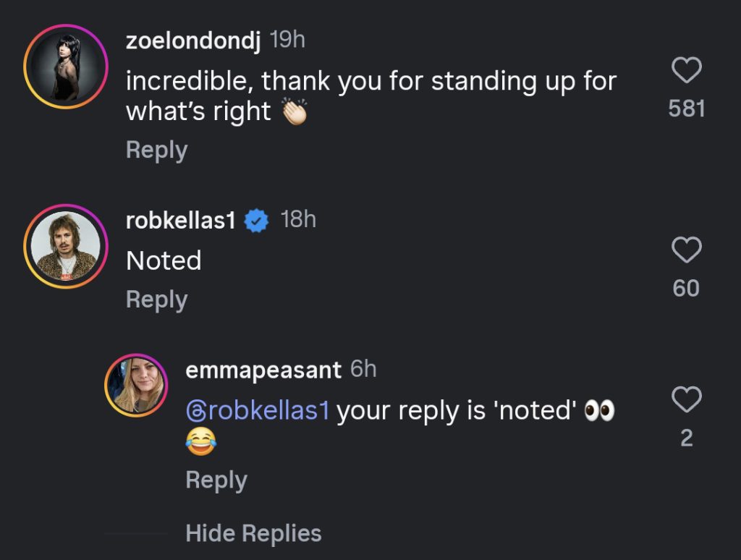
Task: Open zoelondondj's profile picture
Action: coord(66,67)
